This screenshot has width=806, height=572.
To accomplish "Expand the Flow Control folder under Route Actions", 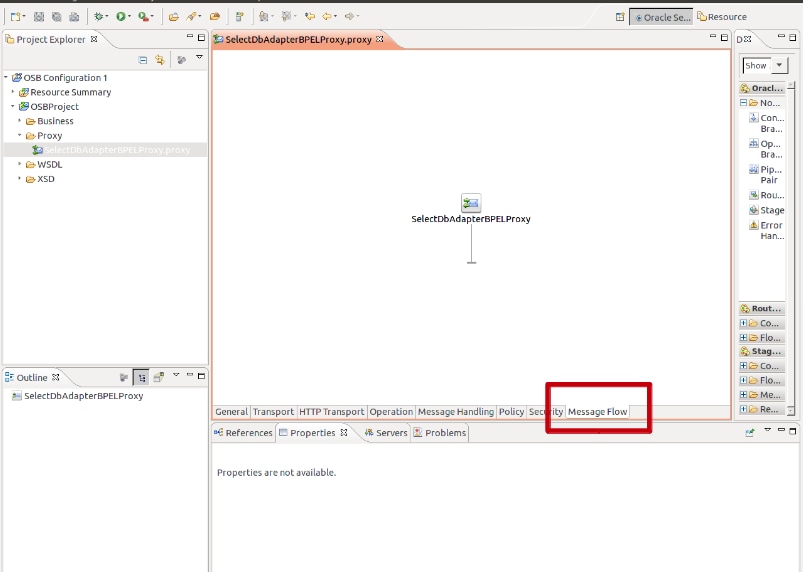I will pos(743,338).
